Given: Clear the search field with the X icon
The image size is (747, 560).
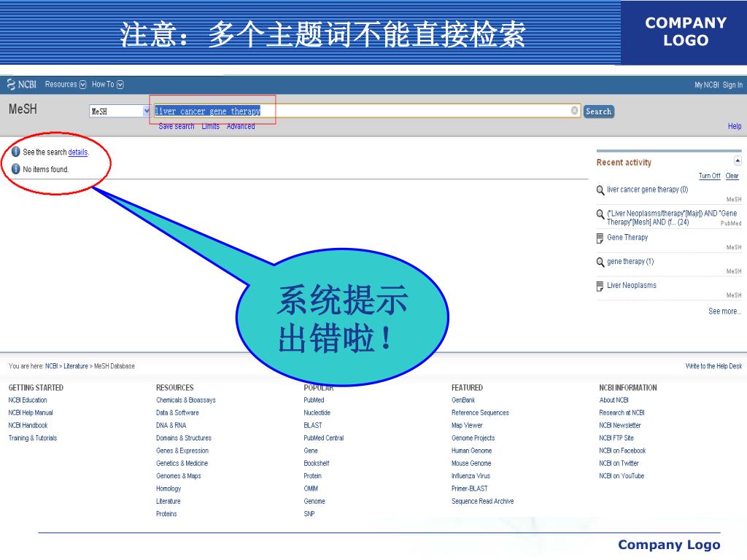Looking at the screenshot, I should pos(574,111).
